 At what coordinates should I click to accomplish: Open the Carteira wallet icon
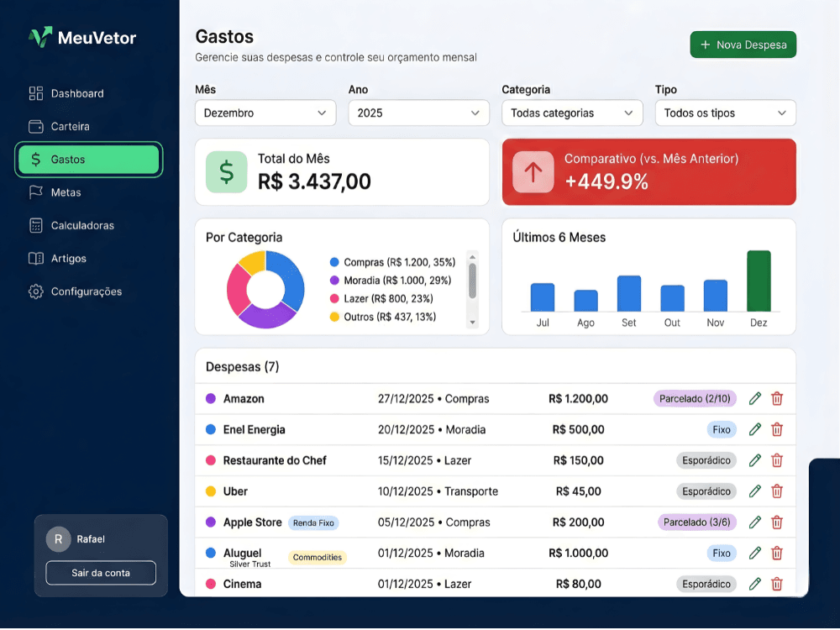pyautogui.click(x=36, y=126)
